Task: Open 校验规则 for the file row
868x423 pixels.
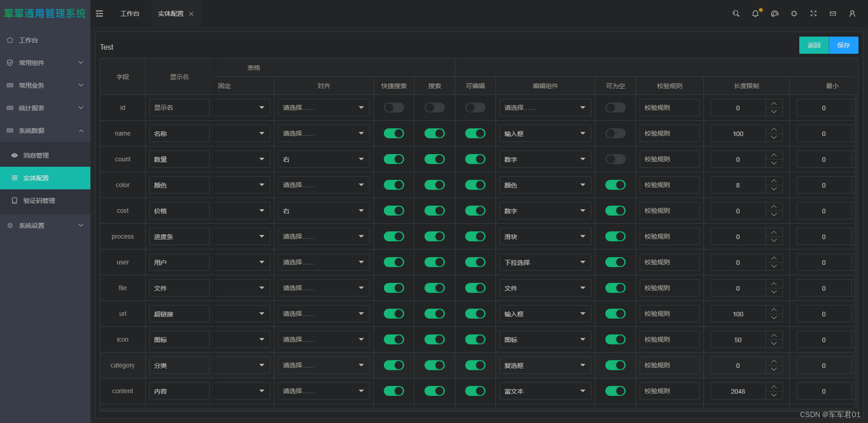Action: (x=670, y=288)
